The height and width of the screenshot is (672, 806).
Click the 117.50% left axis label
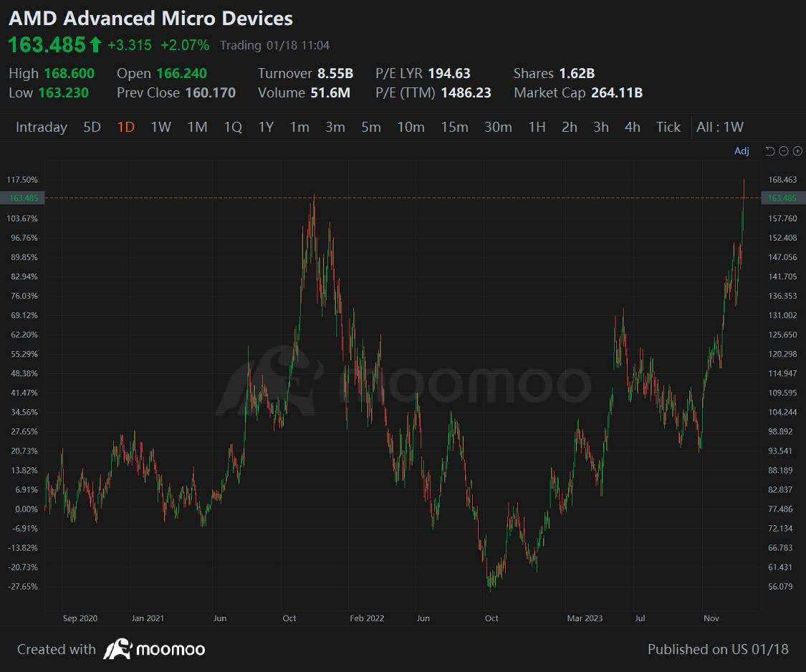click(x=22, y=179)
